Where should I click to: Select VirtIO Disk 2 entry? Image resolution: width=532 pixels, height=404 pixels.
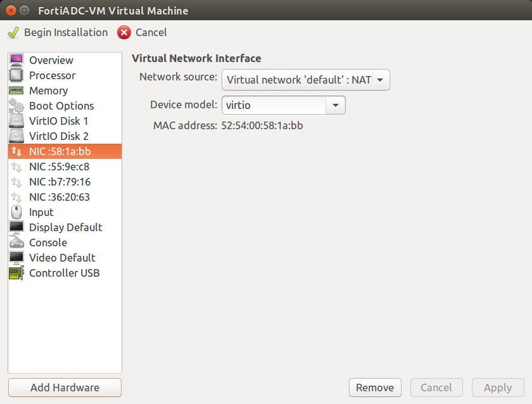[58, 136]
